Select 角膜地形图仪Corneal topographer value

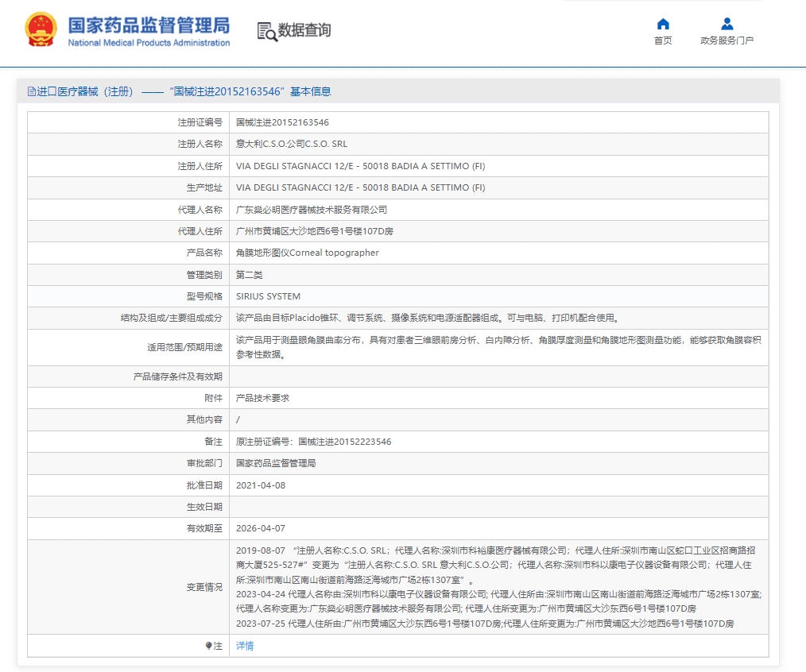click(308, 253)
